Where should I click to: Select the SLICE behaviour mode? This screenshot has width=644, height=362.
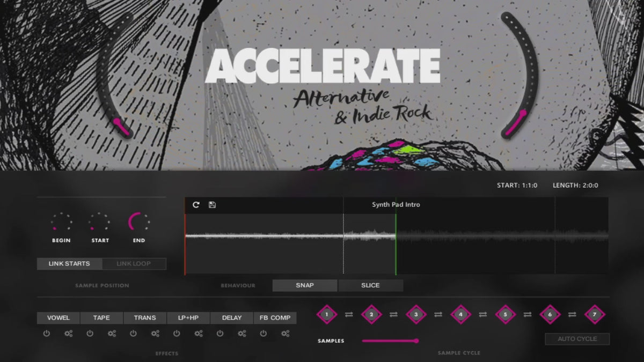click(x=370, y=285)
